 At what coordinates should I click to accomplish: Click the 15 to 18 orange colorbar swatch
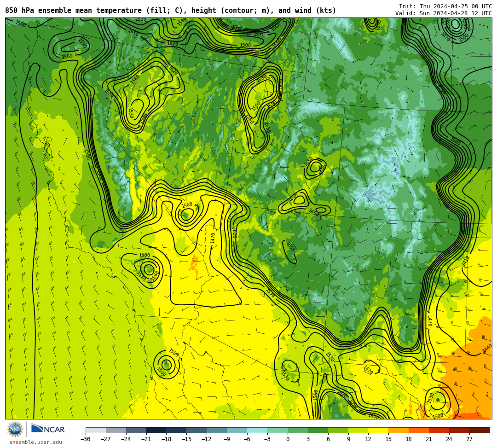tap(399, 430)
